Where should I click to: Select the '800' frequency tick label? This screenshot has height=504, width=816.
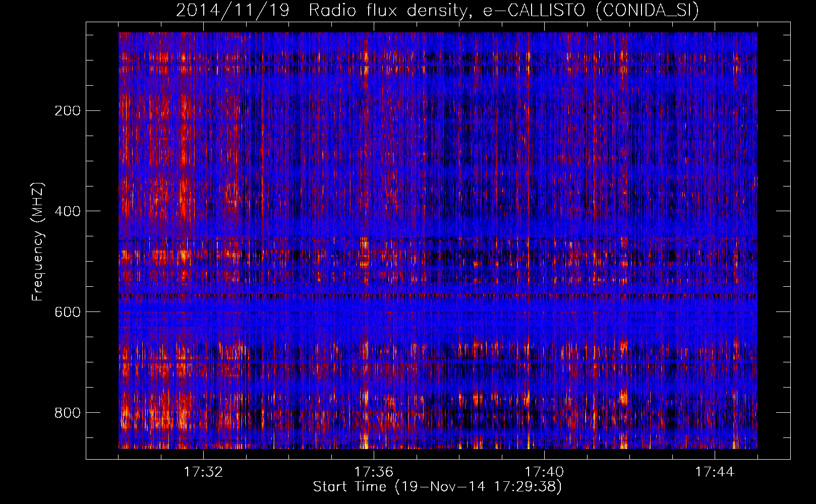pos(68,413)
